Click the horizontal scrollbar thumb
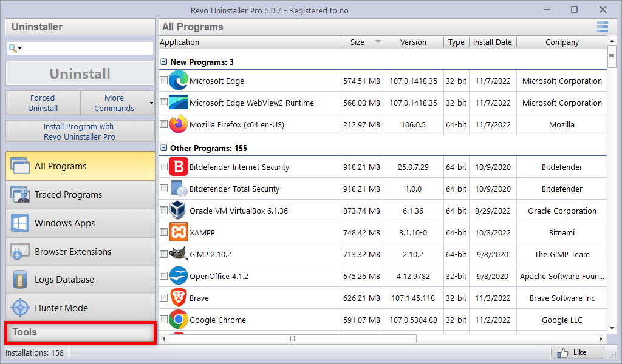Image resolution: width=622 pixels, height=364 pixels. click(x=293, y=339)
